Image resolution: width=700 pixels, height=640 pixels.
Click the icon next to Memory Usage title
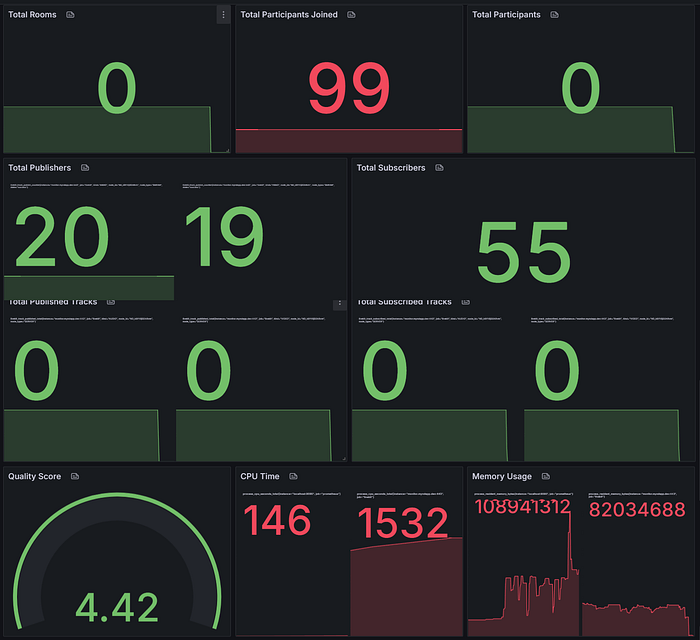pos(546,476)
